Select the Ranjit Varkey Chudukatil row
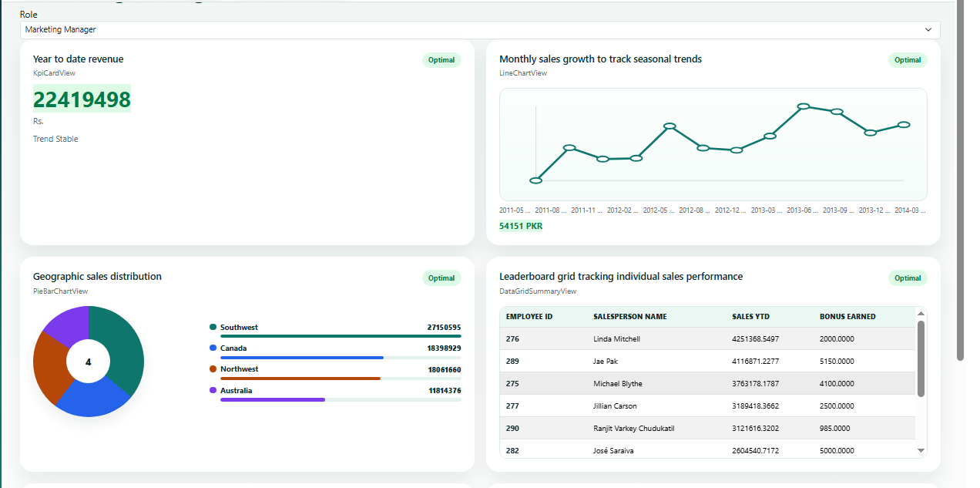Screen dimensions: 980x488 707,429
